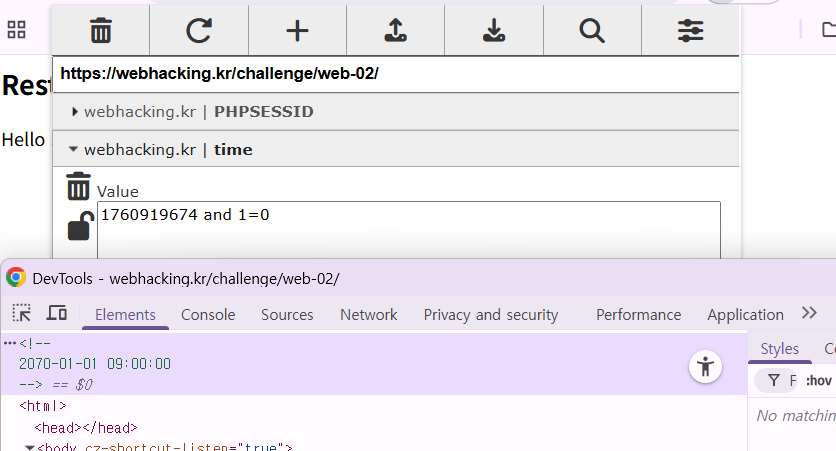Add a new cookie with plus icon
The image size is (836, 451).
297,31
